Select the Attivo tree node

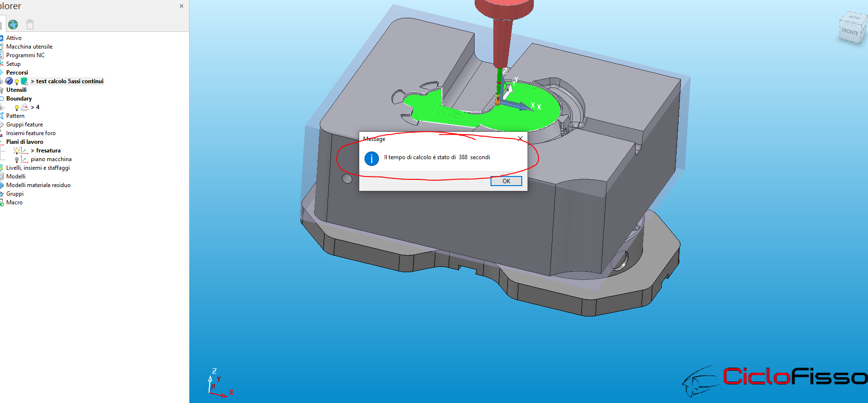[x=13, y=38]
